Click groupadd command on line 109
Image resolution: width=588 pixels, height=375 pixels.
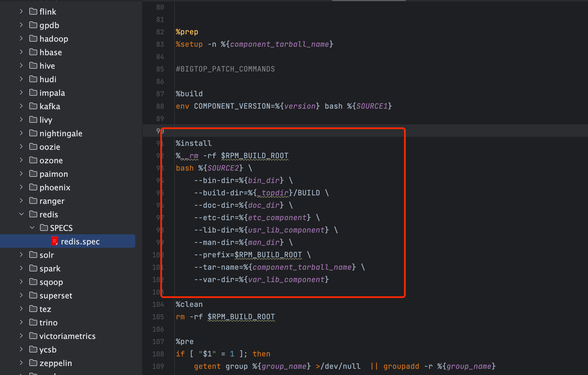coord(401,366)
